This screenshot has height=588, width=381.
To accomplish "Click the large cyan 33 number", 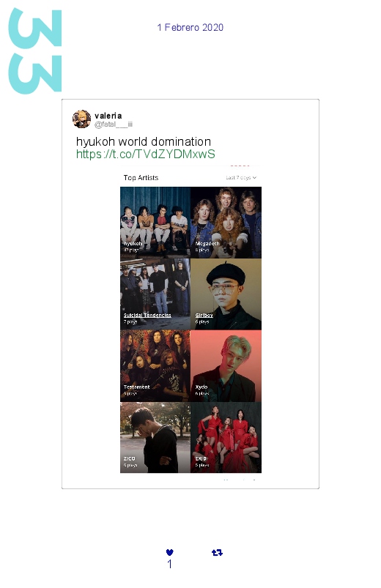I will (x=35, y=51).
